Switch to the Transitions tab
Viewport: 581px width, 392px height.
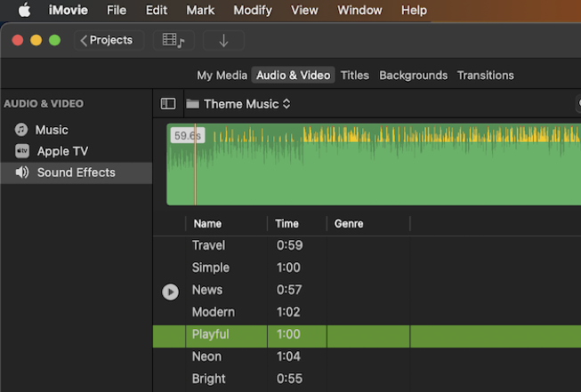[485, 76]
